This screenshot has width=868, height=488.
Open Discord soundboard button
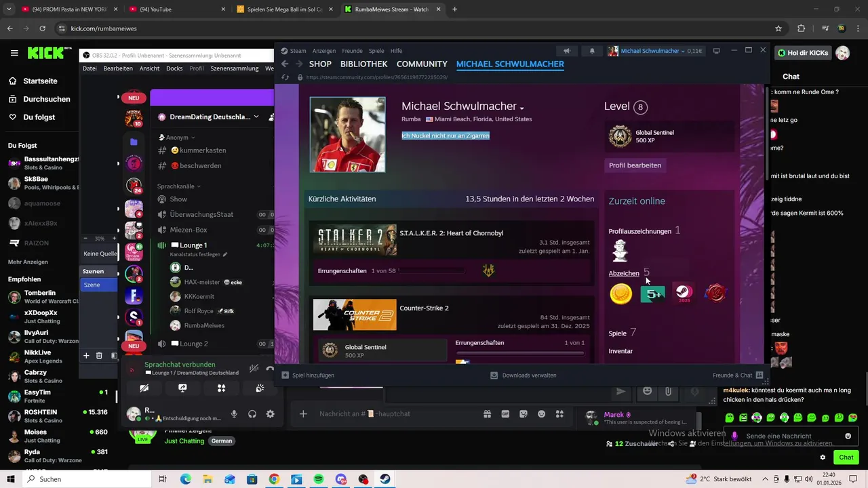[x=260, y=388]
